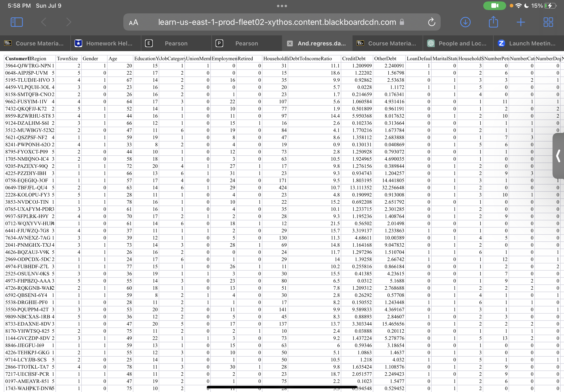Navigate forward using the forward arrow
This screenshot has height=392, width=564.
point(69,22)
